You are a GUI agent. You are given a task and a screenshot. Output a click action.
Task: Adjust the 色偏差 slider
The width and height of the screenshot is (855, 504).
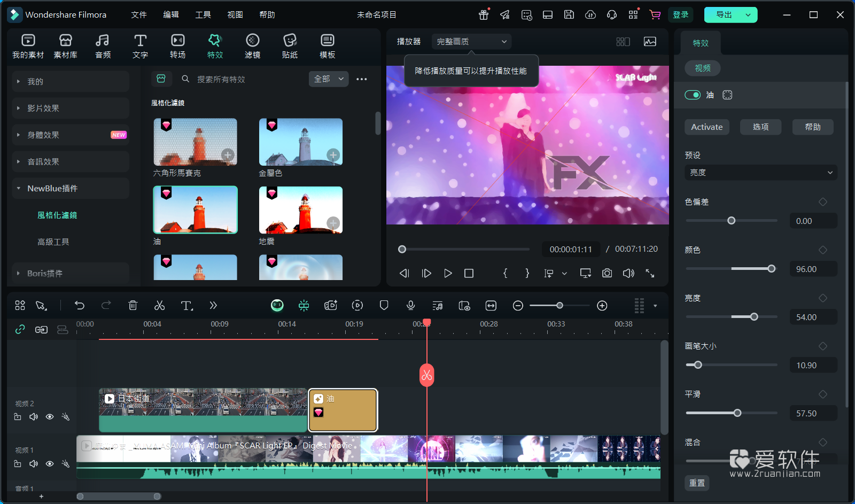732,221
